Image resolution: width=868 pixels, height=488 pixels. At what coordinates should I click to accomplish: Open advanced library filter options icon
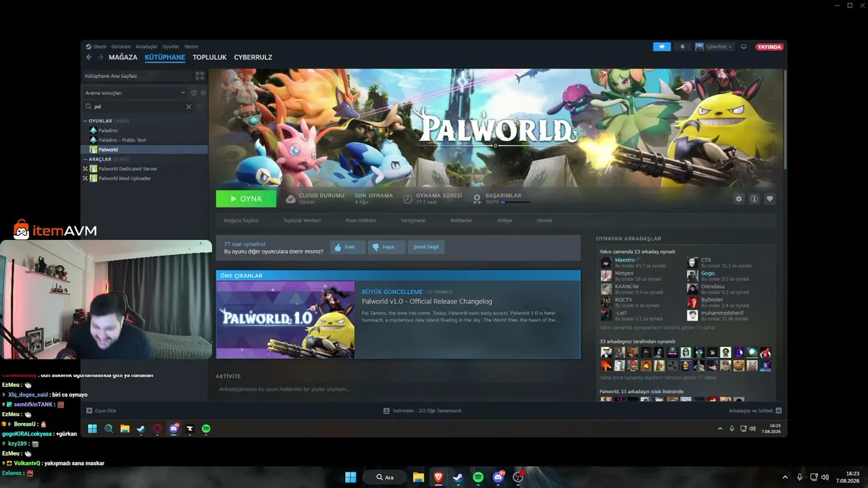pyautogui.click(x=200, y=106)
